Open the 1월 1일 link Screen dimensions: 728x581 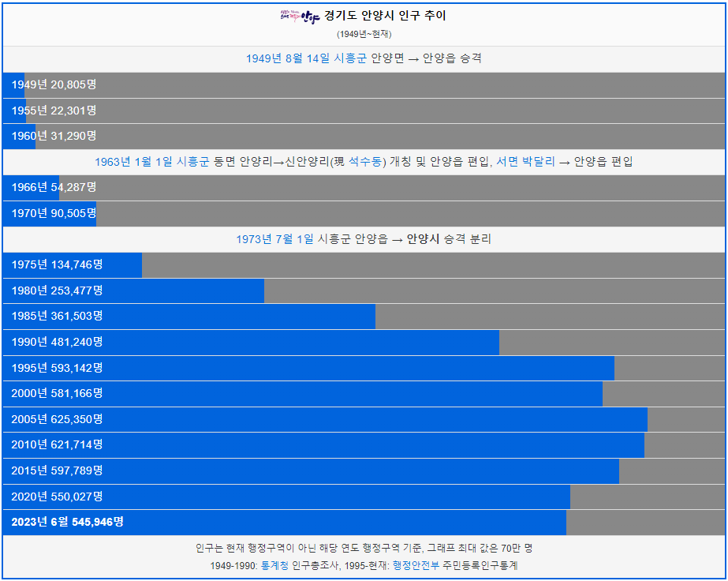click(x=153, y=162)
